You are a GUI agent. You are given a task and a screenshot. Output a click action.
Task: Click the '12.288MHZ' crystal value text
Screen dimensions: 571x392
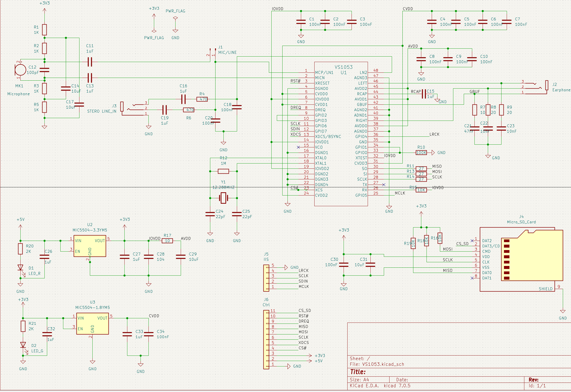tap(223, 187)
